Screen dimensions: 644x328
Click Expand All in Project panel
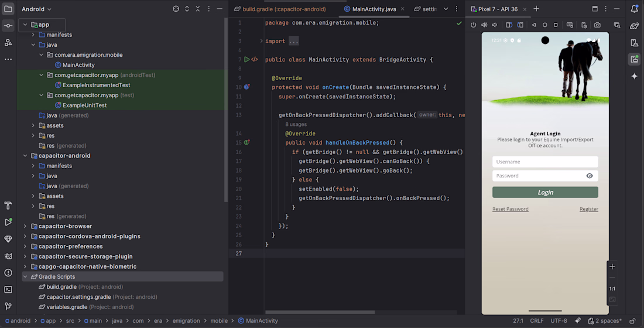pos(187,9)
